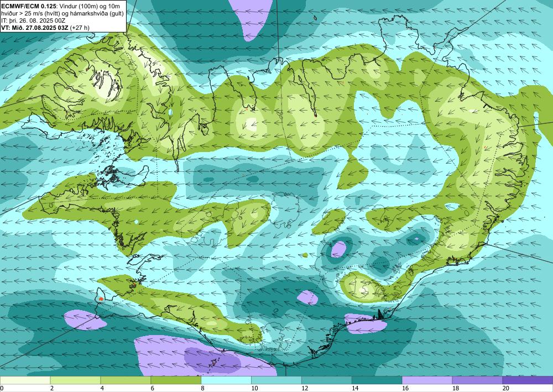Select the 4–6 m/s green legend swatch
The image size is (553, 392).
tap(126, 380)
